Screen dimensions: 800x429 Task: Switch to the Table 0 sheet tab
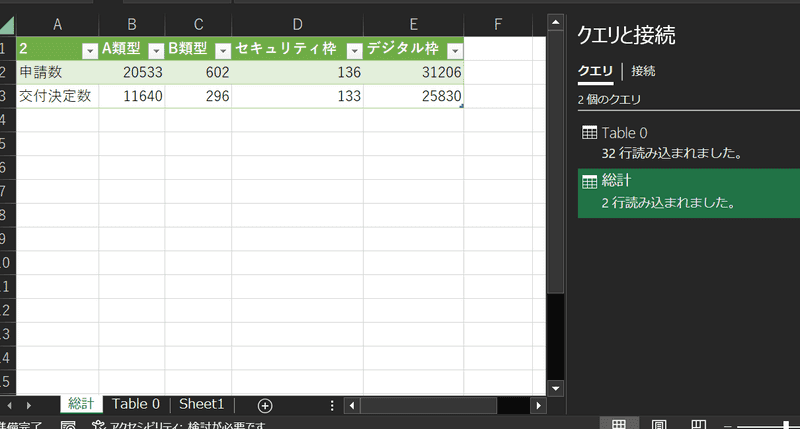click(135, 404)
